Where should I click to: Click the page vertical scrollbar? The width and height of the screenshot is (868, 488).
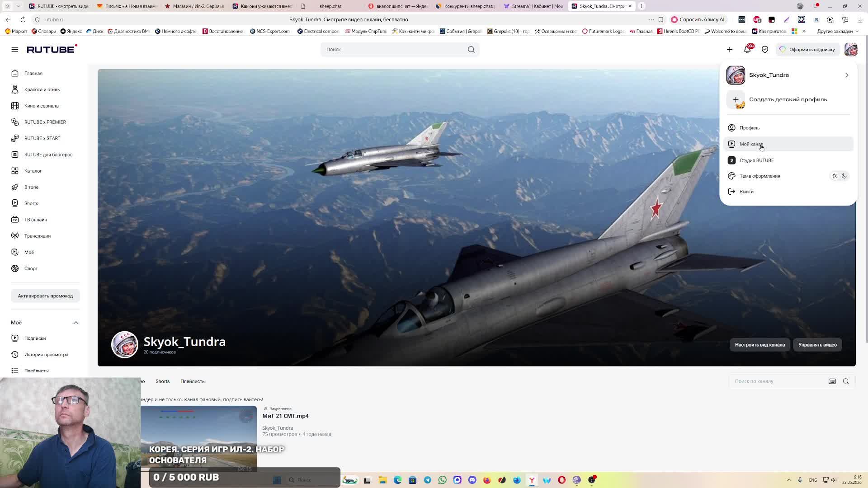pos(866,203)
